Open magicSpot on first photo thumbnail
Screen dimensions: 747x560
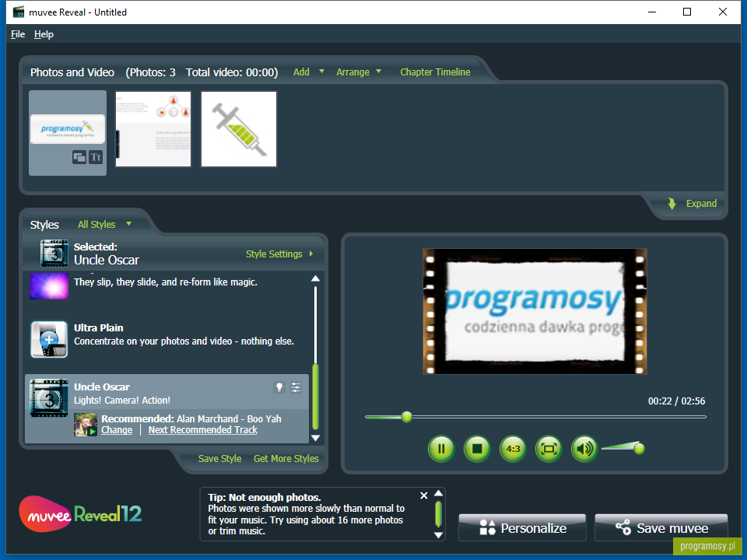(79, 157)
